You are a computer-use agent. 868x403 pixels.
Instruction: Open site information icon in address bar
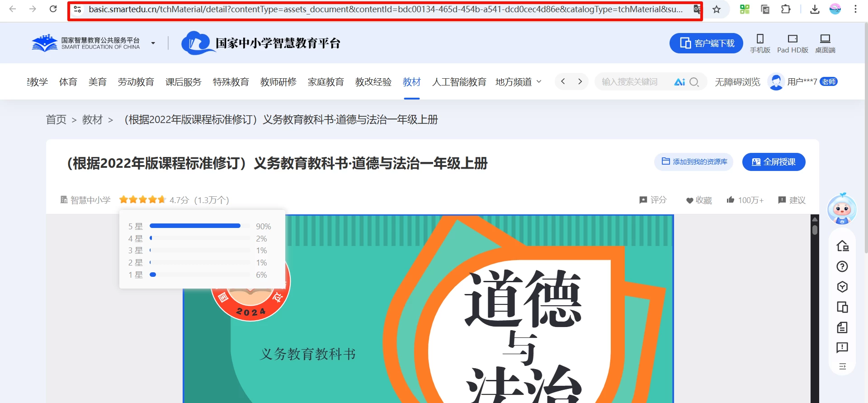pyautogui.click(x=77, y=9)
